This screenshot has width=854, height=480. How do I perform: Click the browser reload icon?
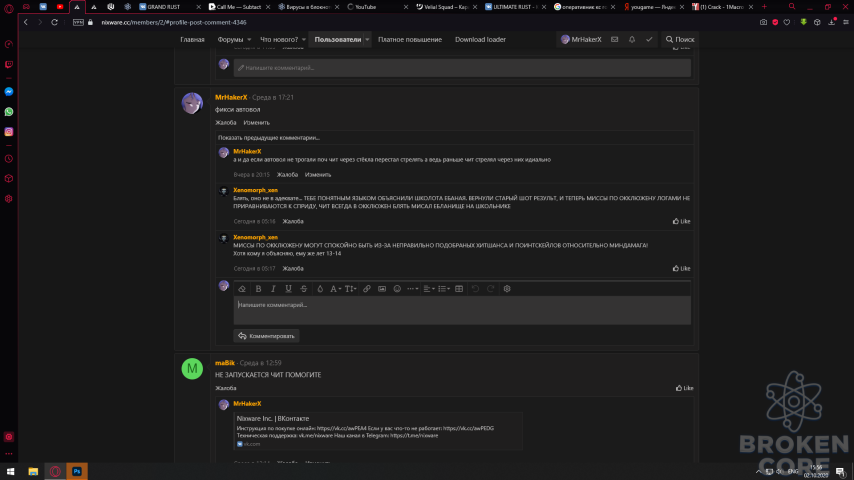coord(54,22)
